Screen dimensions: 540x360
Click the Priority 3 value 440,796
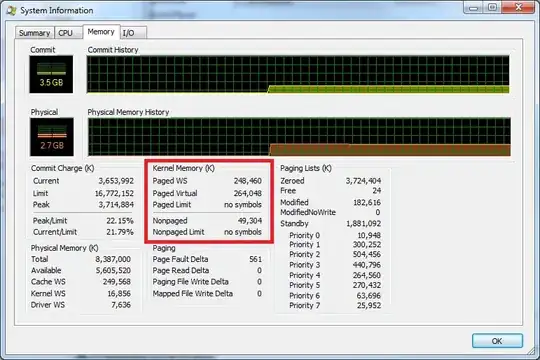(x=367, y=265)
